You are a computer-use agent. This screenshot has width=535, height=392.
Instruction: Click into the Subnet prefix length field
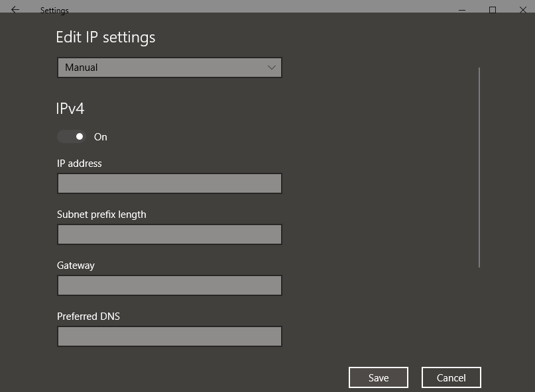[169, 234]
